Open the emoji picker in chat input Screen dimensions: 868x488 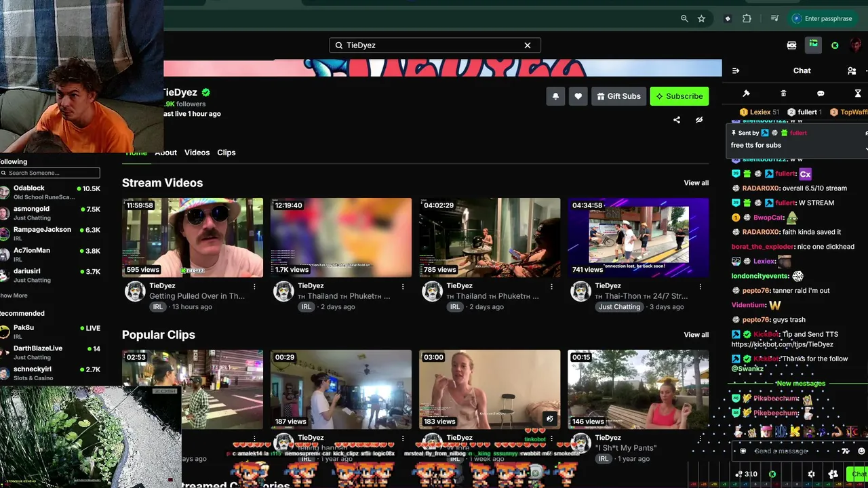click(x=861, y=451)
